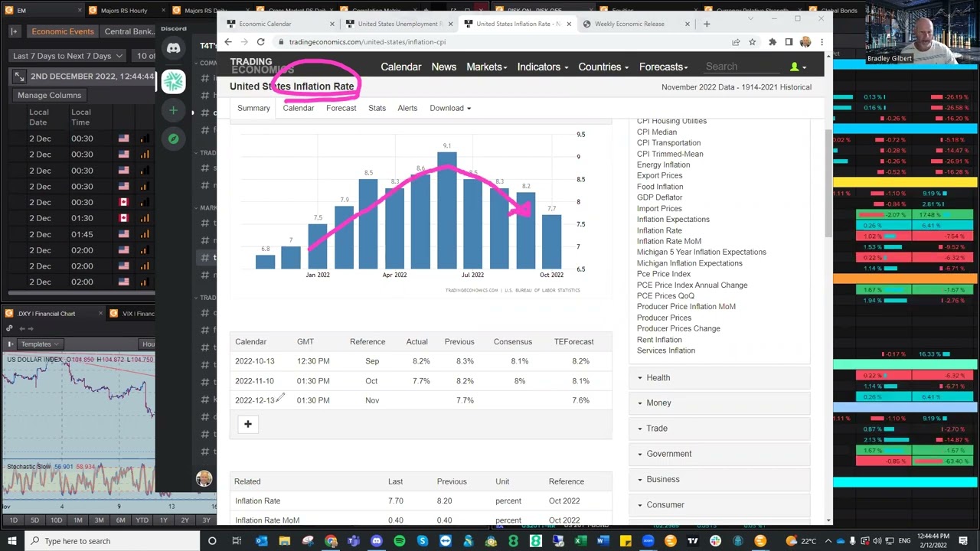Screen dimensions: 980x551
Task: Open Chrome extensions puzzle icon
Action: click(x=773, y=42)
